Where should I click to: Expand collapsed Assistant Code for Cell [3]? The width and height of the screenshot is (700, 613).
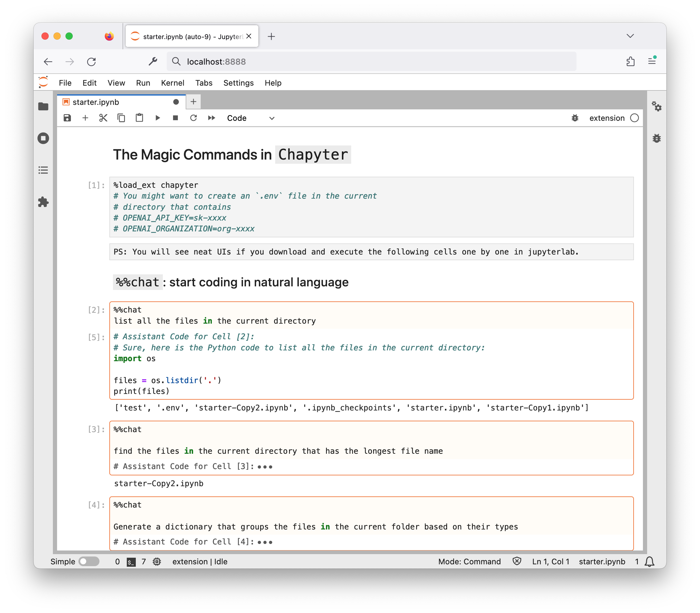pyautogui.click(x=265, y=467)
